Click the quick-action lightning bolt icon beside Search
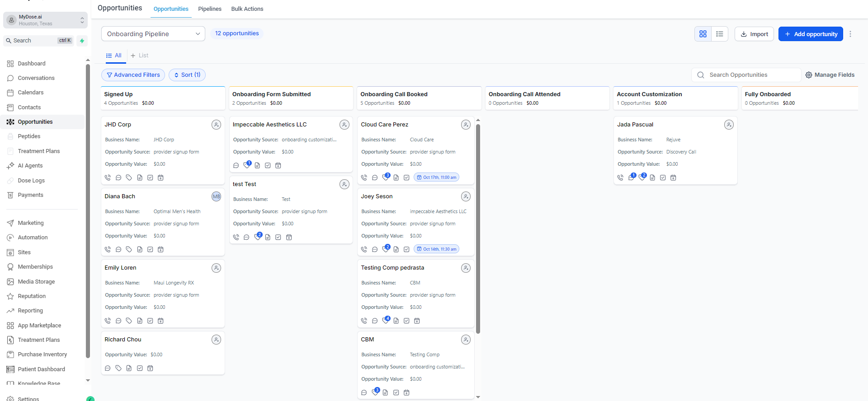The image size is (868, 401). click(82, 41)
